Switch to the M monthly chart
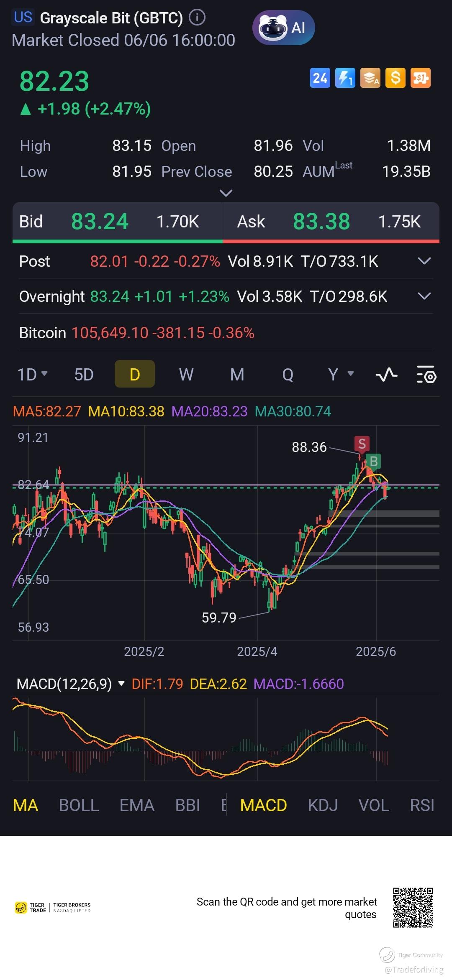Image resolution: width=452 pixels, height=980 pixels. click(x=237, y=375)
